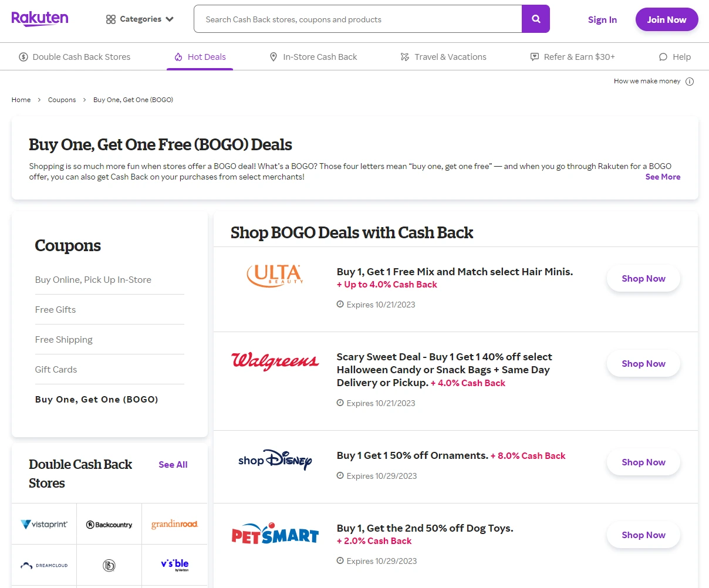Image resolution: width=709 pixels, height=588 pixels.
Task: Click the dollar coin icon in navigation
Action: coord(23,57)
